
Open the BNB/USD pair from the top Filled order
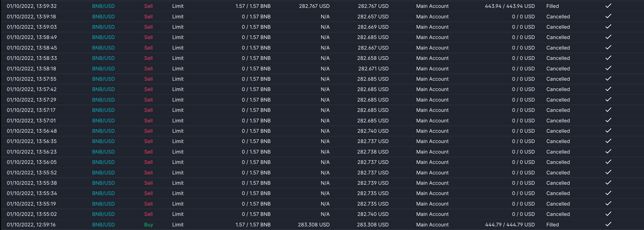coord(103,6)
